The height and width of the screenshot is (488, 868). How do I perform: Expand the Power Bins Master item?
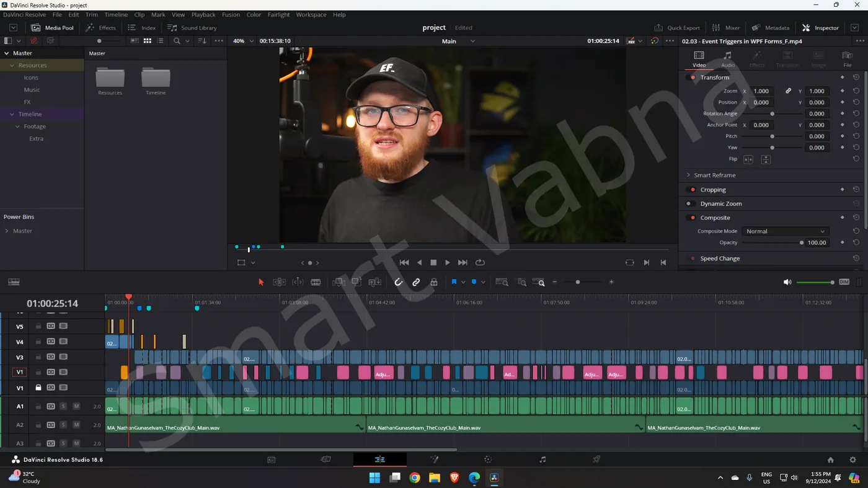point(7,231)
